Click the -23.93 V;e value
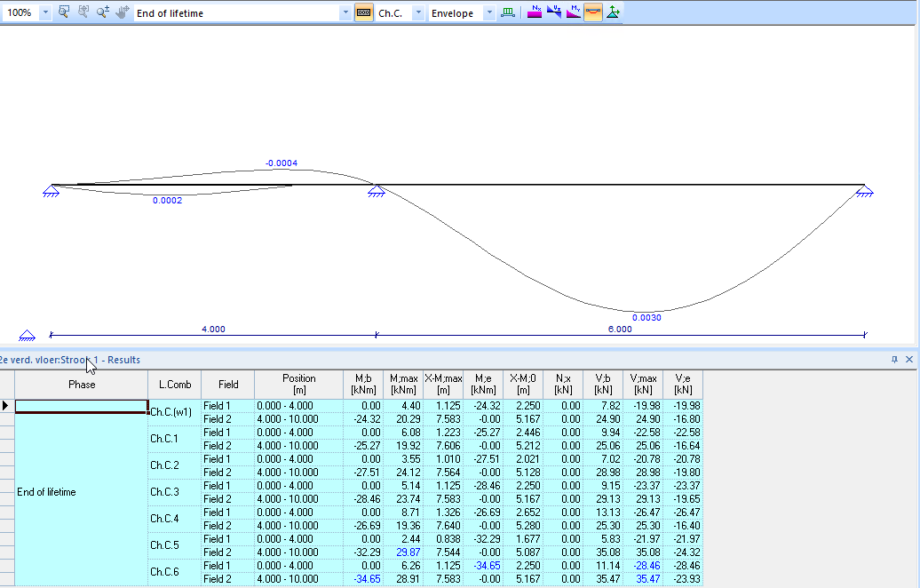 (686, 579)
